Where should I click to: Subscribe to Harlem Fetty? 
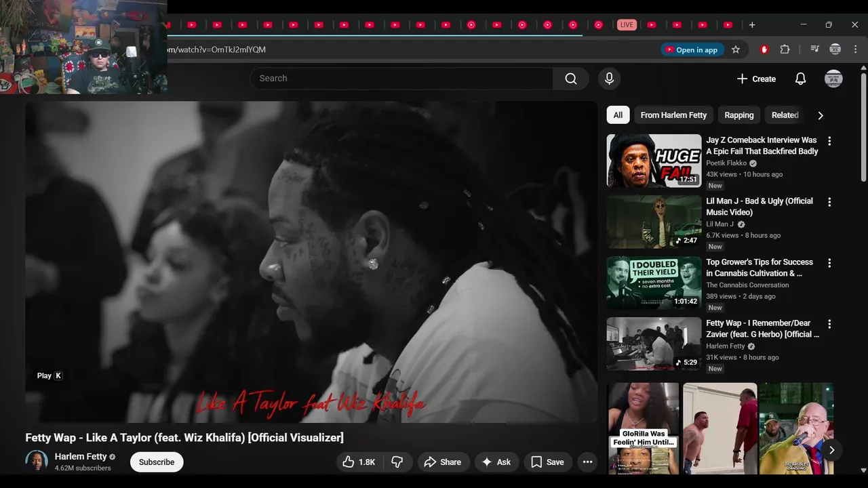pyautogui.click(x=157, y=462)
